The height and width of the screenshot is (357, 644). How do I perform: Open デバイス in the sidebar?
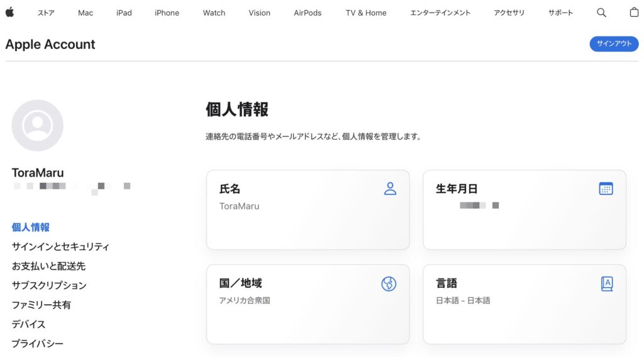[x=28, y=324]
